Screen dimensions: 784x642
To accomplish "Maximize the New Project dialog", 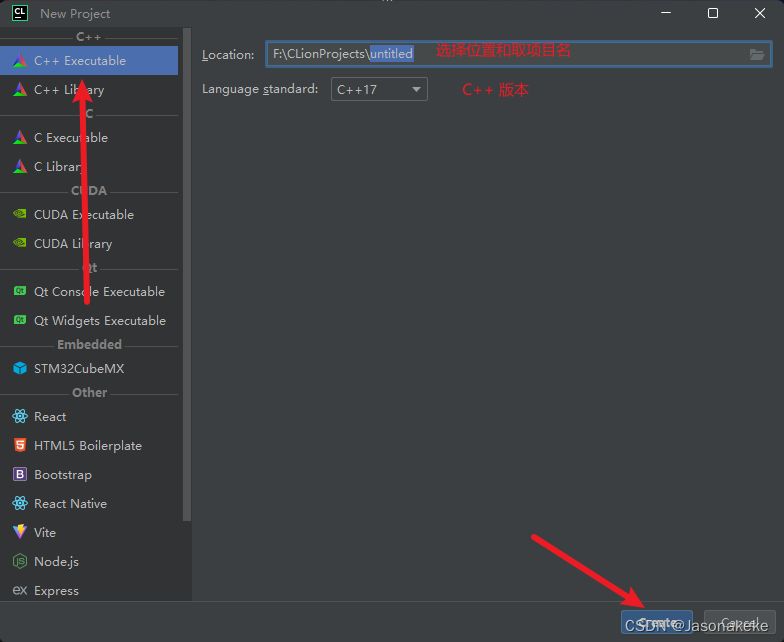I will [x=713, y=13].
